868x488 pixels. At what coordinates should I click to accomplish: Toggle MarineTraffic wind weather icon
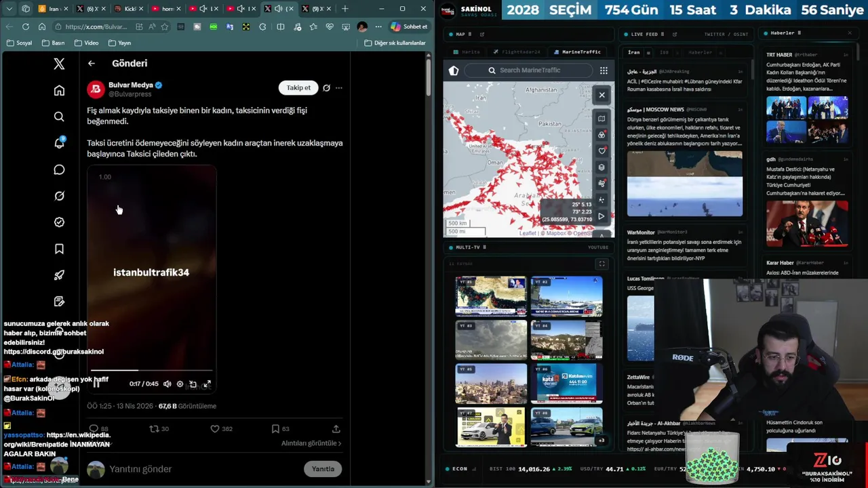point(601,184)
